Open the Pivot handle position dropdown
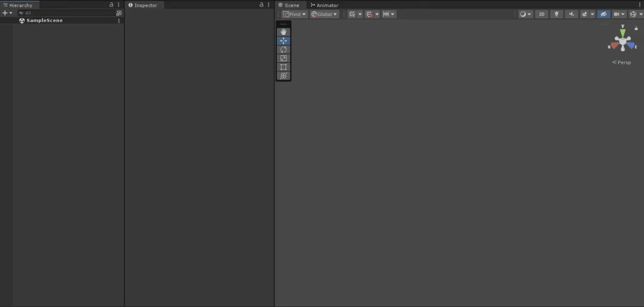 [x=295, y=14]
